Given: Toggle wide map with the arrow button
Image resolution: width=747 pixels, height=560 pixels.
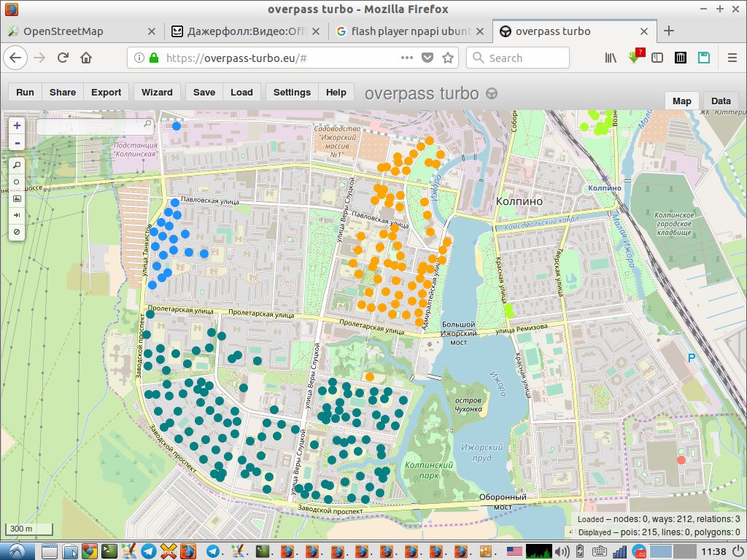Looking at the screenshot, I should 17,215.
